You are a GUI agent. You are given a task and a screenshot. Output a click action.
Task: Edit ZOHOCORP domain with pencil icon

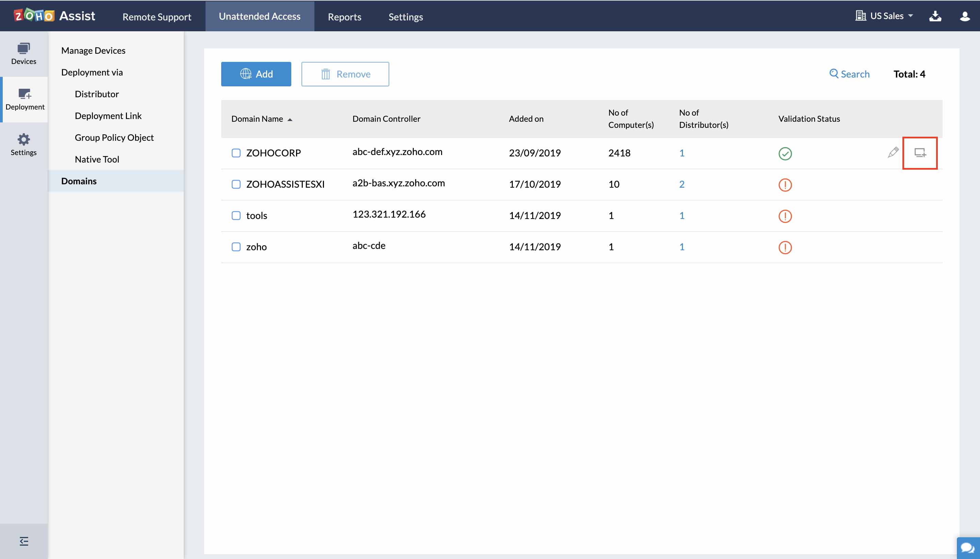point(893,152)
